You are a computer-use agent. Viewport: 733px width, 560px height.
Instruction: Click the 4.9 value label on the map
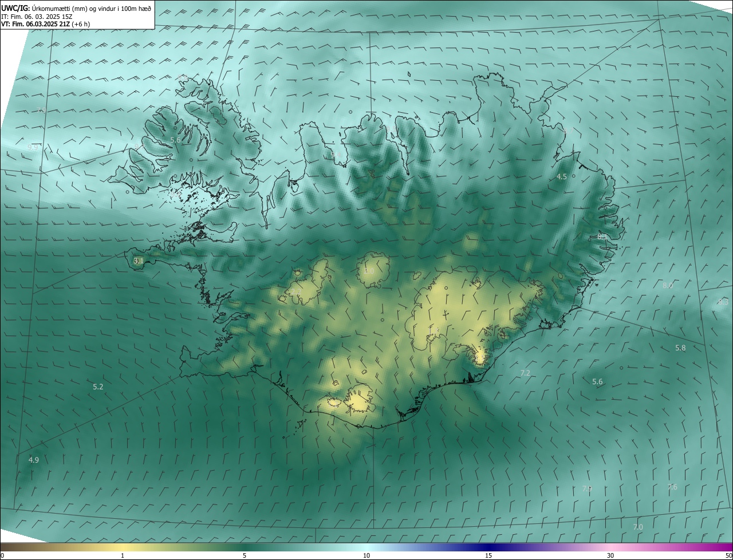(x=34, y=460)
